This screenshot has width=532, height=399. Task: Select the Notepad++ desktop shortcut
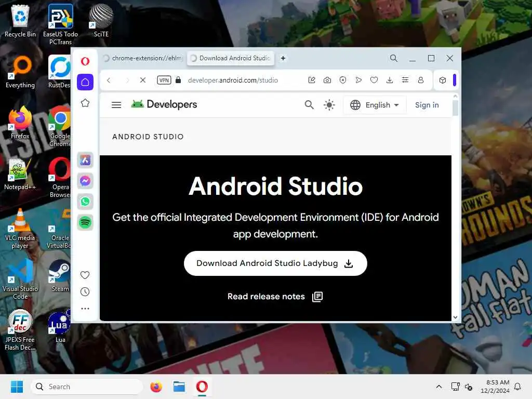pyautogui.click(x=20, y=174)
